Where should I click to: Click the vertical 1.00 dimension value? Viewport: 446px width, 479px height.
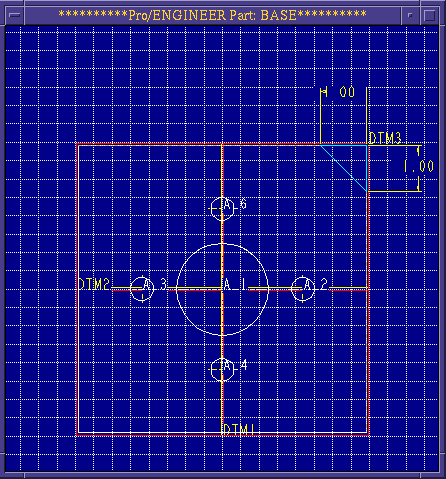click(x=419, y=166)
